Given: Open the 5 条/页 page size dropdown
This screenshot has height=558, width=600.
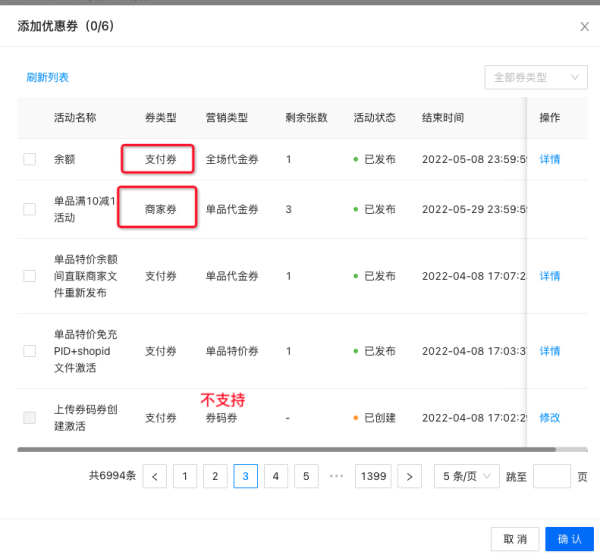Looking at the screenshot, I should 466,476.
